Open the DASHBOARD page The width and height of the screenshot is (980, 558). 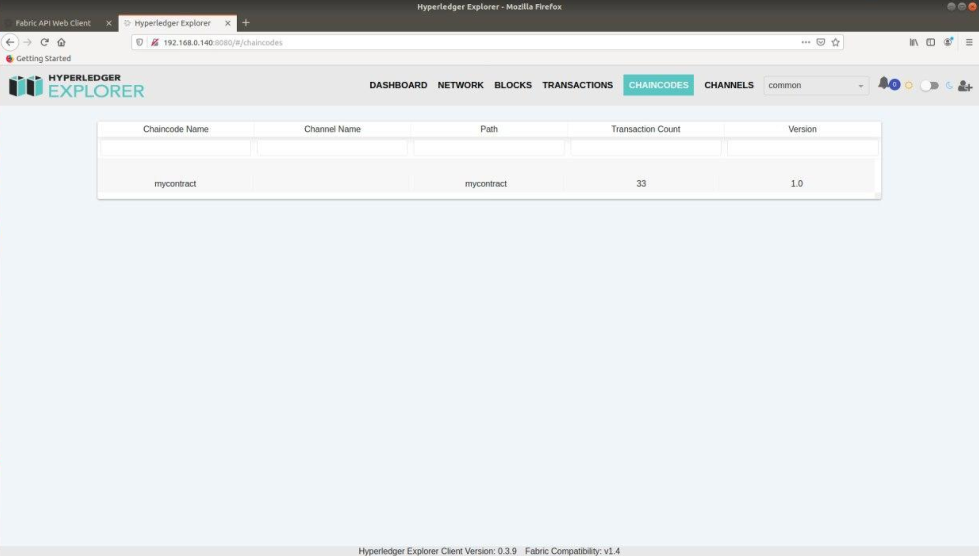click(398, 86)
